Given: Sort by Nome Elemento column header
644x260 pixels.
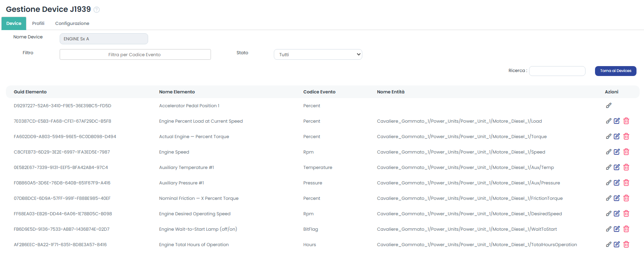Looking at the screenshot, I should pos(177,92).
